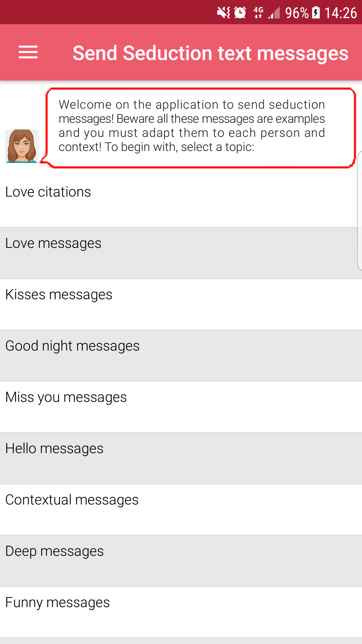Select Funny messages category
This screenshot has height=644, width=362.
(181, 612)
